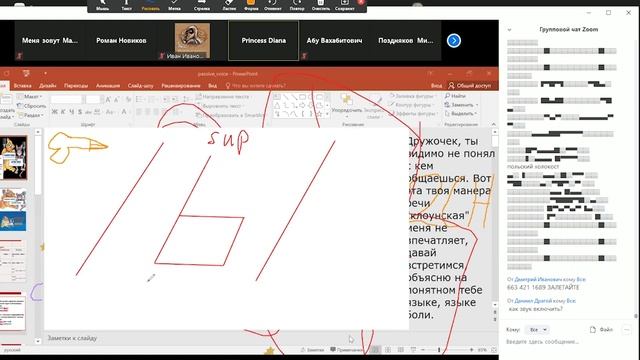The height and width of the screenshot is (360, 640).
Task: Click the Сбросить reset slide button
Action: point(32,106)
